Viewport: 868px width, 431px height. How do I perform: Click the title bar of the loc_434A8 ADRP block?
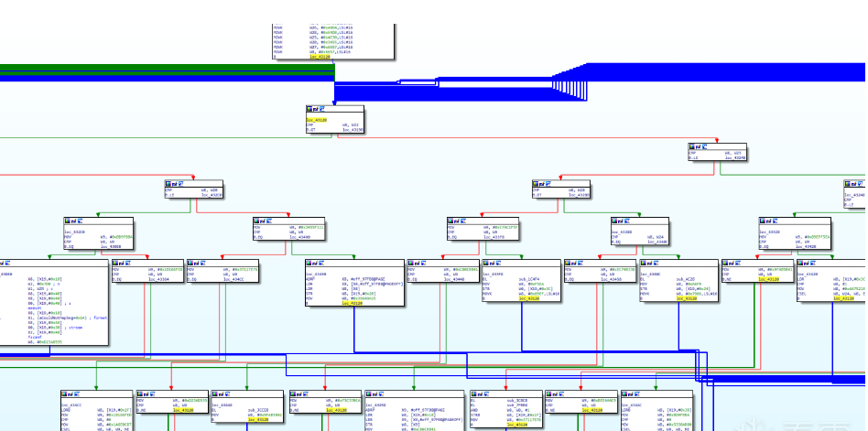414,393
